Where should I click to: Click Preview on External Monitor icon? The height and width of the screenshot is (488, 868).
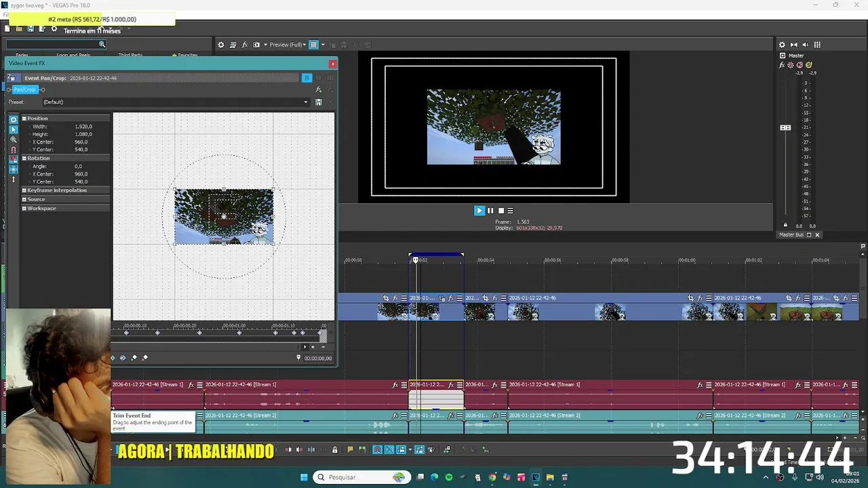coord(233,45)
